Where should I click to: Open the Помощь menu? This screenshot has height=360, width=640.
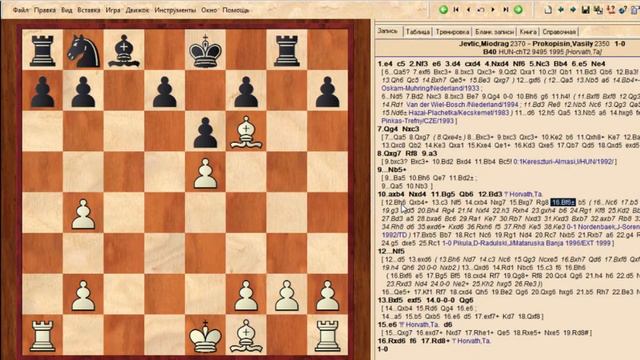click(236, 10)
